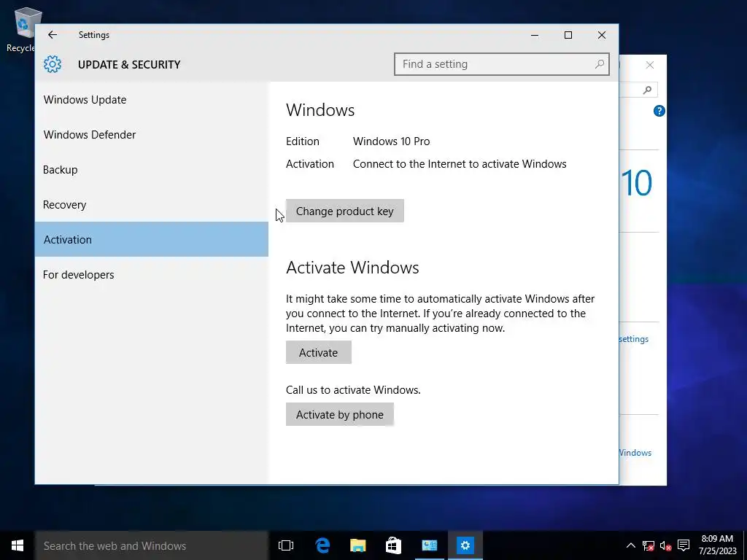Open the clock showing 8:09 AM
The height and width of the screenshot is (560, 747).
718,545
